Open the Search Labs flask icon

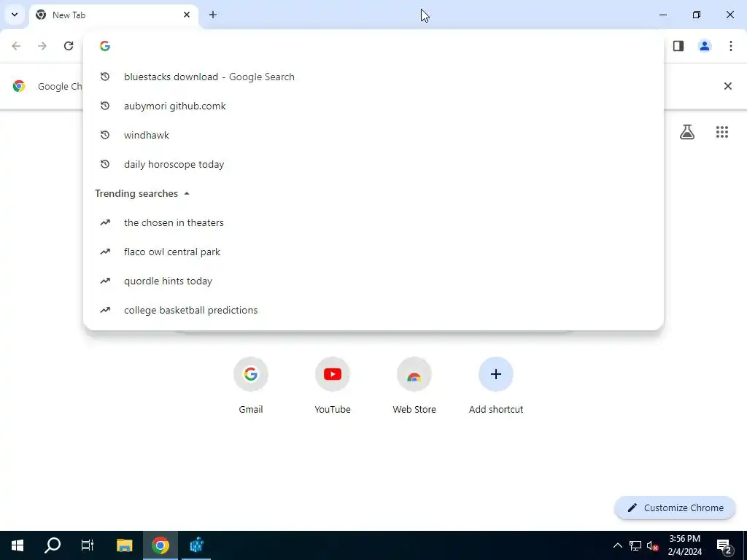coord(687,132)
